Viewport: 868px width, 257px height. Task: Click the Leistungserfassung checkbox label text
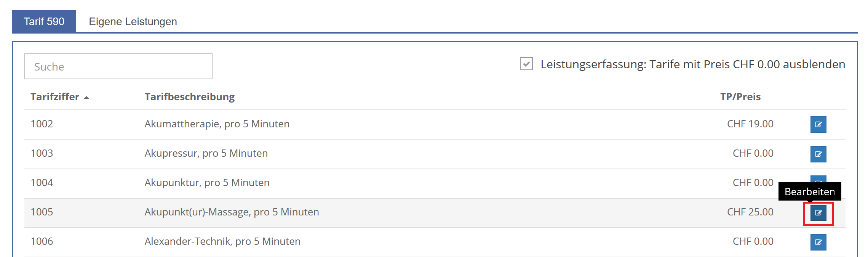point(693,64)
